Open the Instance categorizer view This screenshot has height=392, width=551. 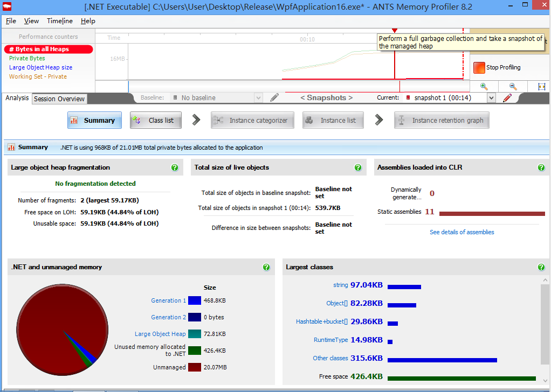click(x=252, y=121)
